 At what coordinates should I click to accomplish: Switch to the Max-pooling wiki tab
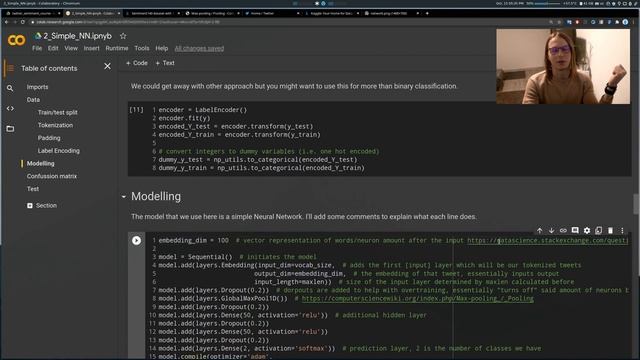click(x=212, y=13)
